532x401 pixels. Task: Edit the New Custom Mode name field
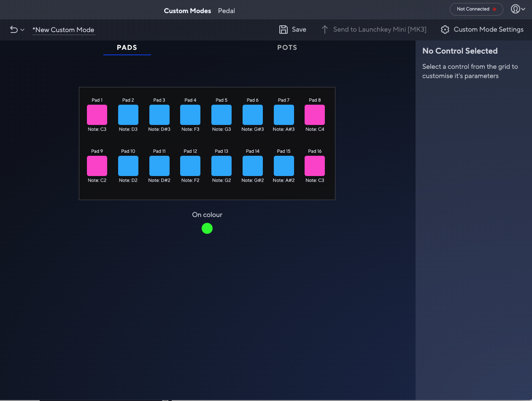tap(64, 30)
